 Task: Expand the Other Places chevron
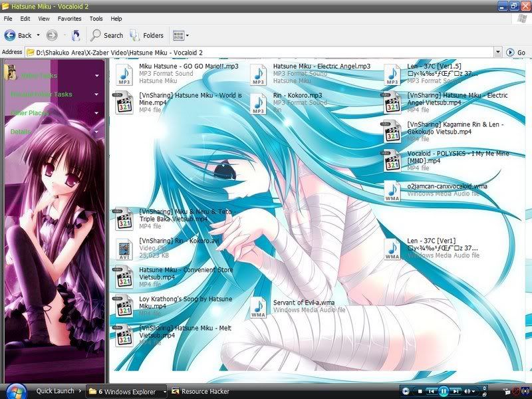(x=96, y=113)
